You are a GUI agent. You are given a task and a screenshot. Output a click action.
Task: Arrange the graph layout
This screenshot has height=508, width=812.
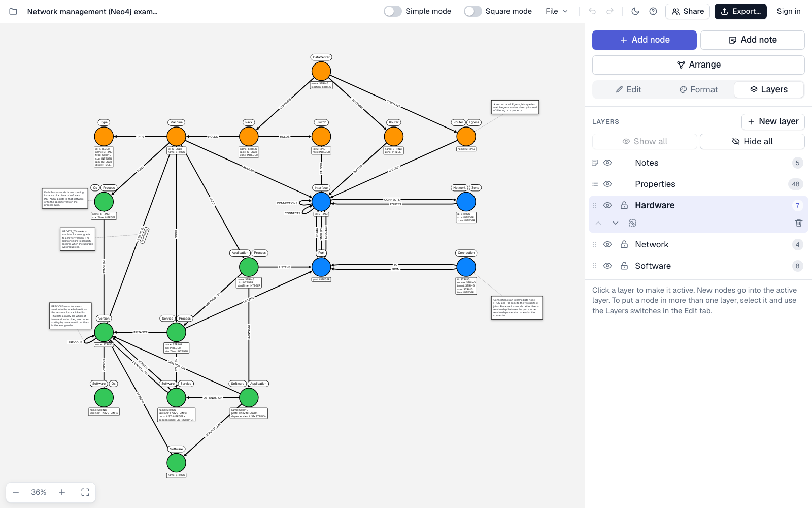(x=698, y=65)
